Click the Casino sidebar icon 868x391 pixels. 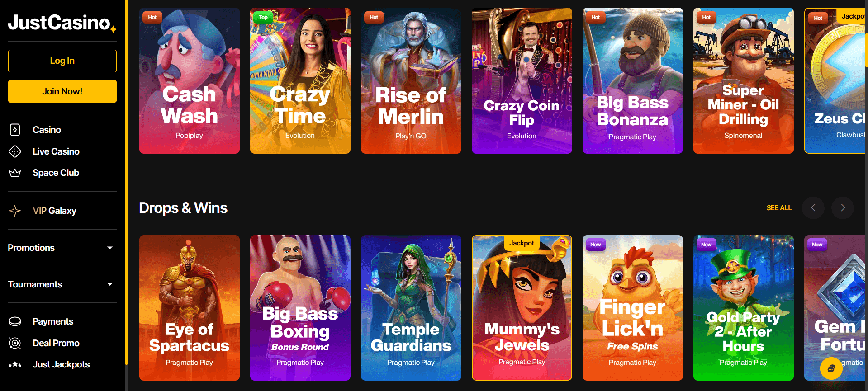pyautogui.click(x=15, y=130)
